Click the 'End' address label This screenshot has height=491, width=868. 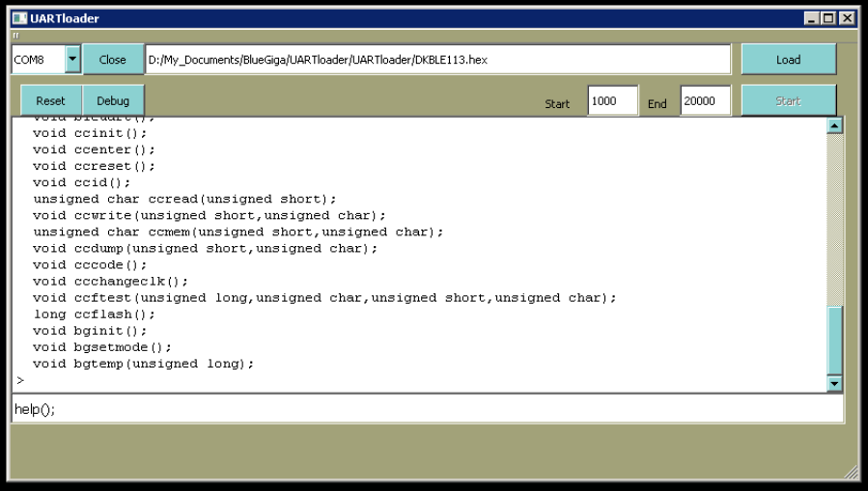658,104
